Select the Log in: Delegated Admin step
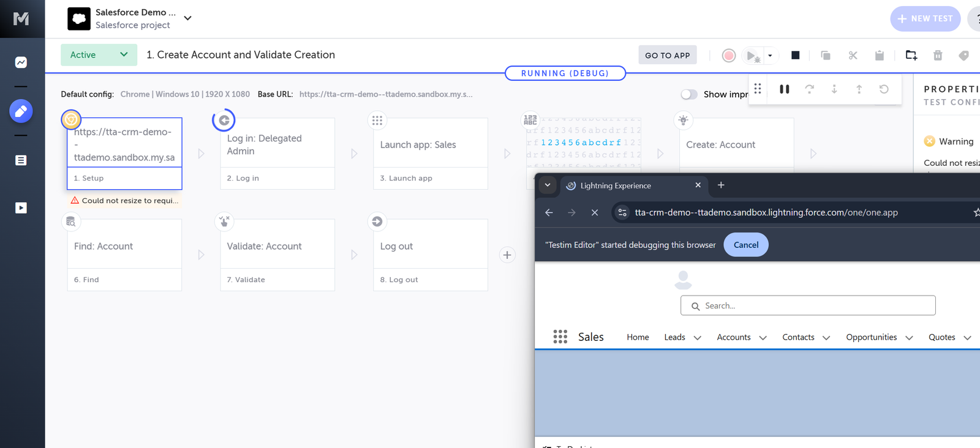This screenshot has width=980, height=448. [277, 154]
